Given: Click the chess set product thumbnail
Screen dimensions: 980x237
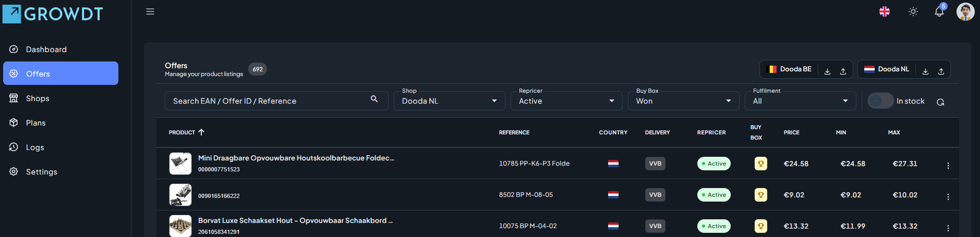Looking at the screenshot, I should (x=180, y=226).
